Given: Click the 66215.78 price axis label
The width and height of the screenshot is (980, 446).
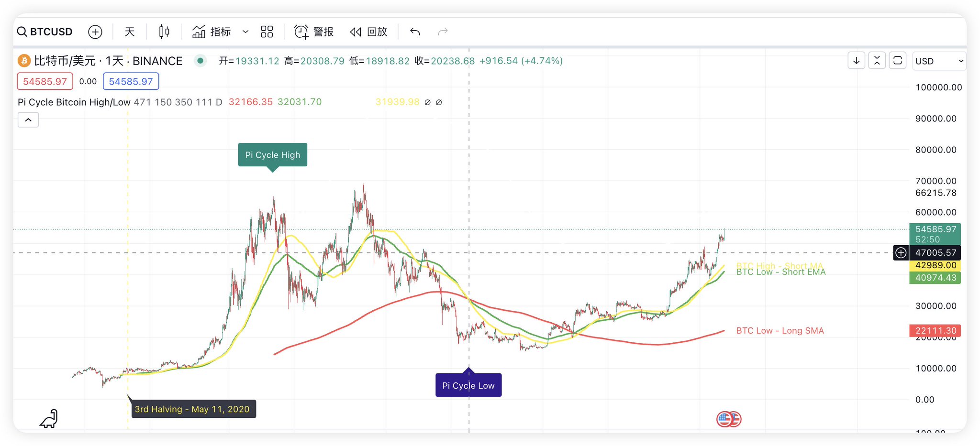Looking at the screenshot, I should (x=936, y=193).
